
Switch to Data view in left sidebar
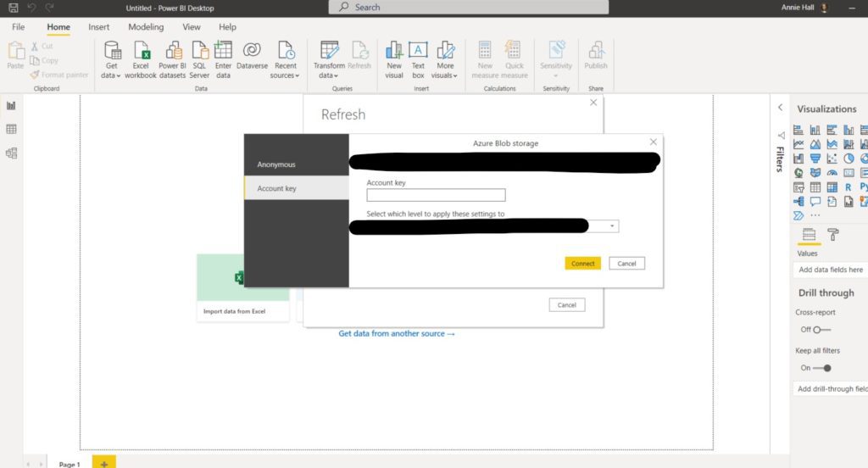point(11,129)
